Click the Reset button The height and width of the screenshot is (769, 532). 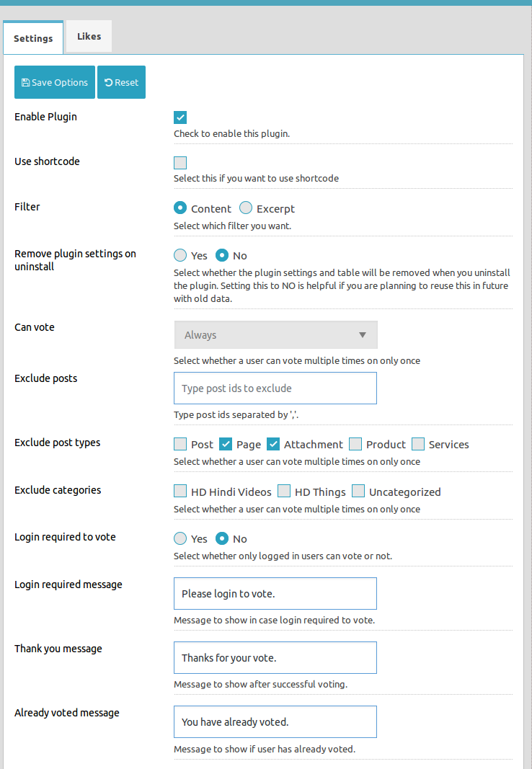121,82
